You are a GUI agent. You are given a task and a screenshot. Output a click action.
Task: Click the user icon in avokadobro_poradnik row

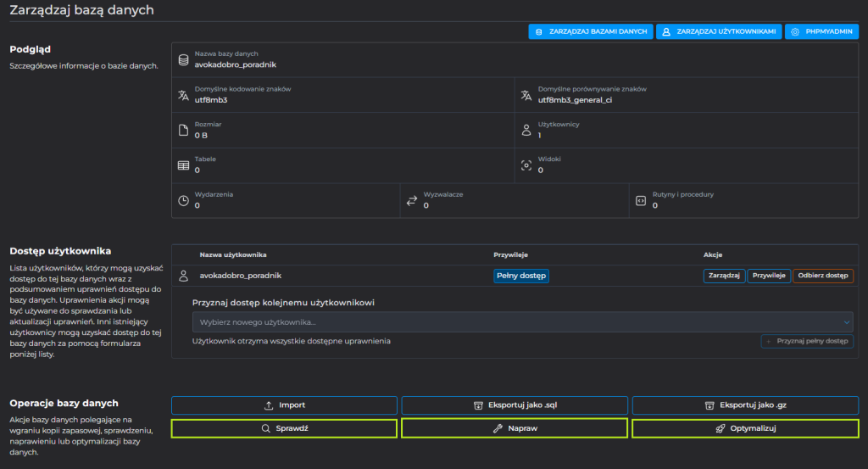[183, 275]
